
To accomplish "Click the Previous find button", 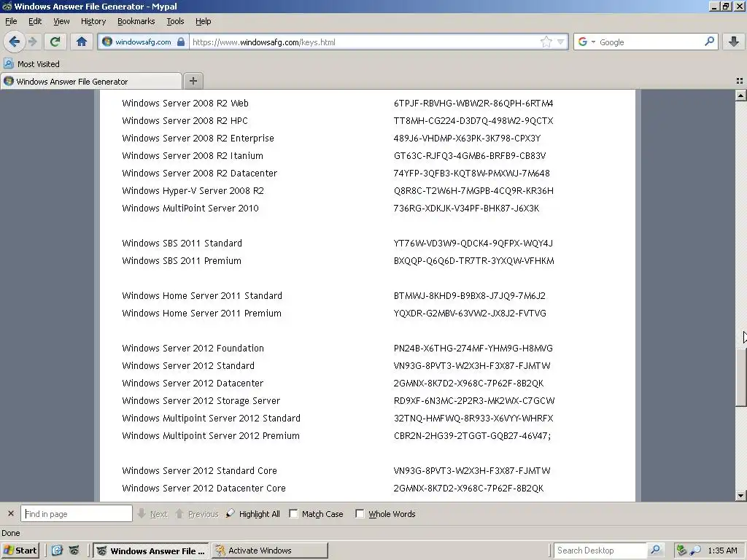I will click(197, 514).
